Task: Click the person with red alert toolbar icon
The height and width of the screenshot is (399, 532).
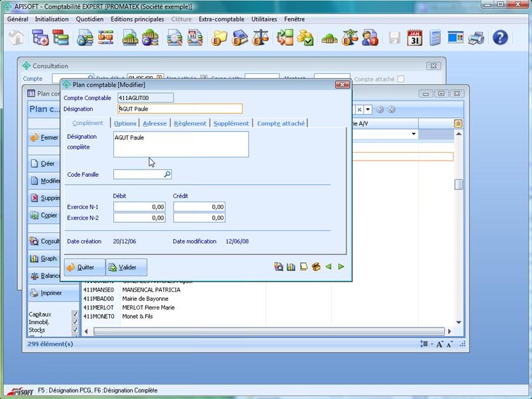Action: click(x=370, y=37)
